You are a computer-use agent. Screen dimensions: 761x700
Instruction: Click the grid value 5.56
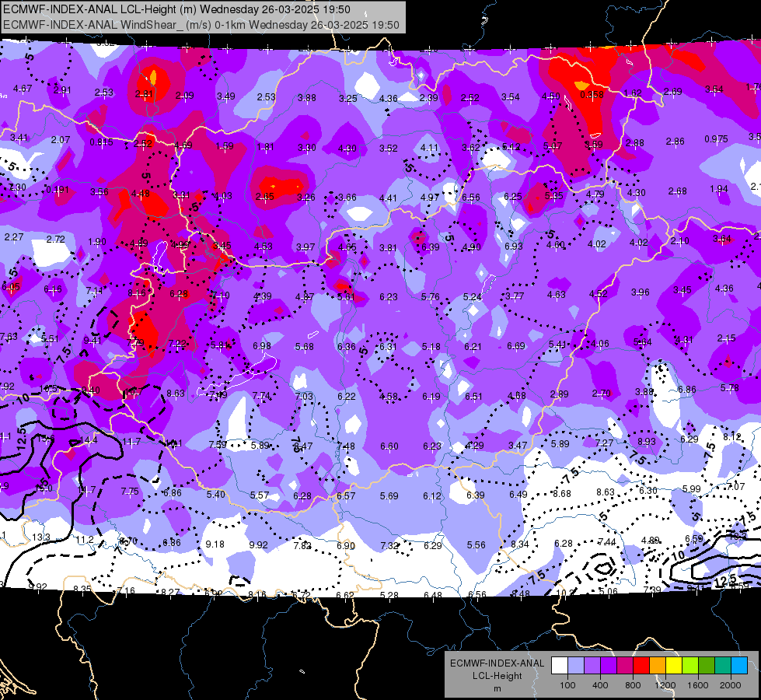476,545
